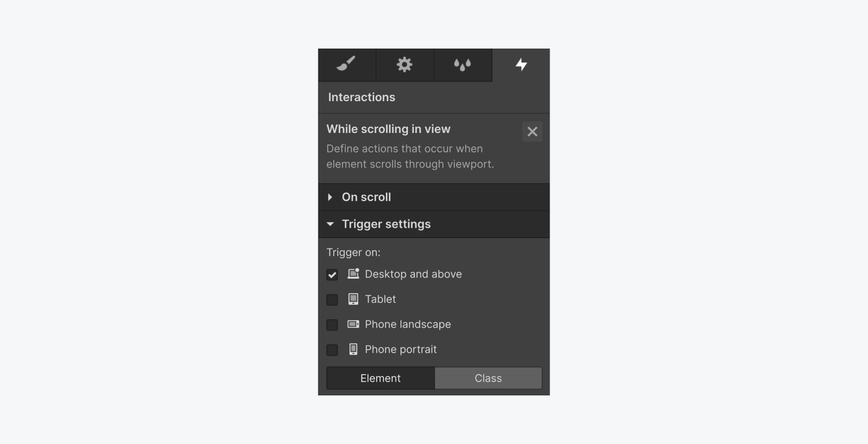Click the Desktop and above device icon
The height and width of the screenshot is (444, 868).
point(353,274)
